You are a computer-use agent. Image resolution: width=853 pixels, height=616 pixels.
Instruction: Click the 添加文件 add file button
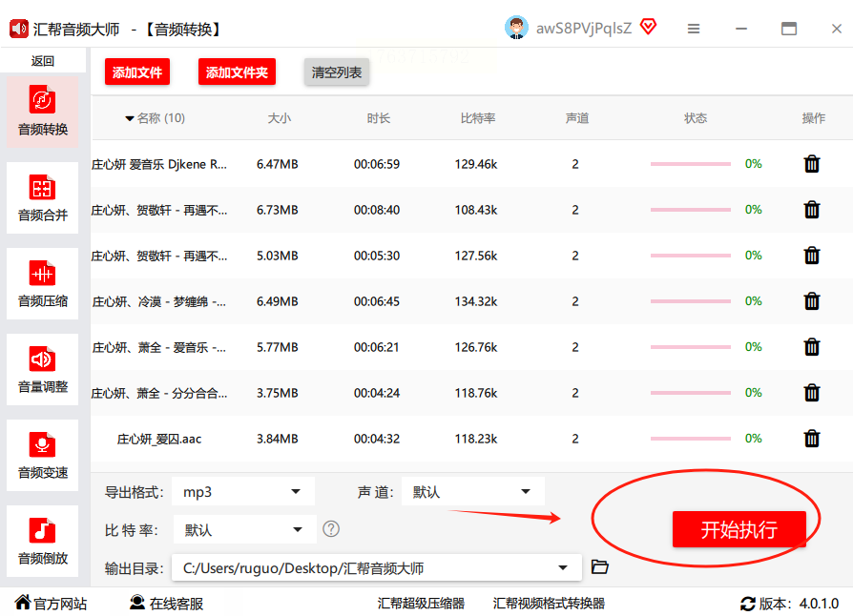[137, 72]
